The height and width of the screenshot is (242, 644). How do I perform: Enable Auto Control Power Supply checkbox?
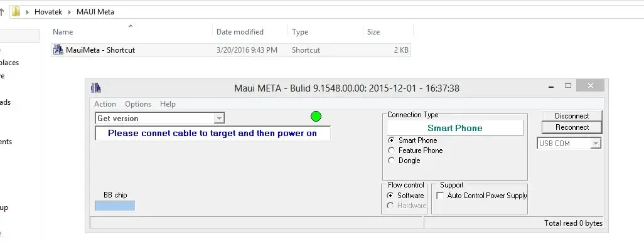tap(440, 196)
